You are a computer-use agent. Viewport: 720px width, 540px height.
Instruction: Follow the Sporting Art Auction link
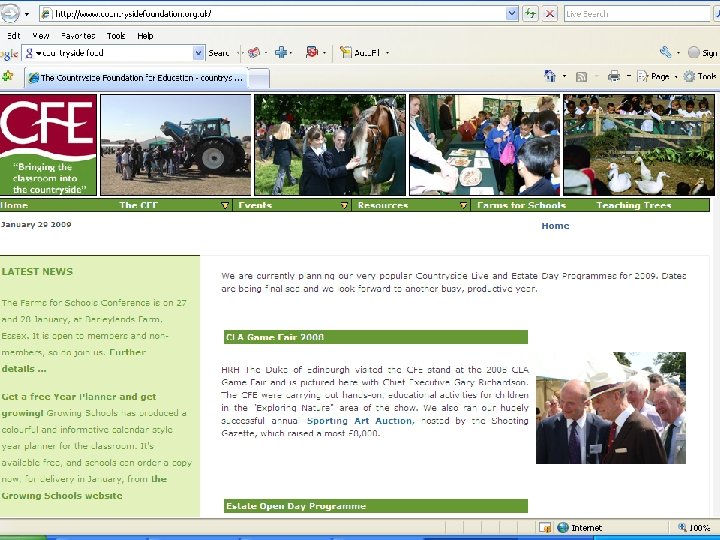[x=360, y=421]
